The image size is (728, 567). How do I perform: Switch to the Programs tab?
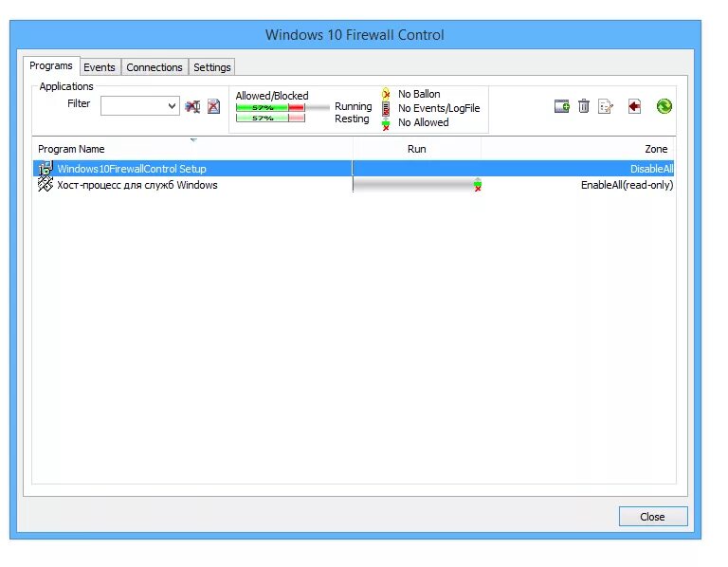pyautogui.click(x=51, y=65)
